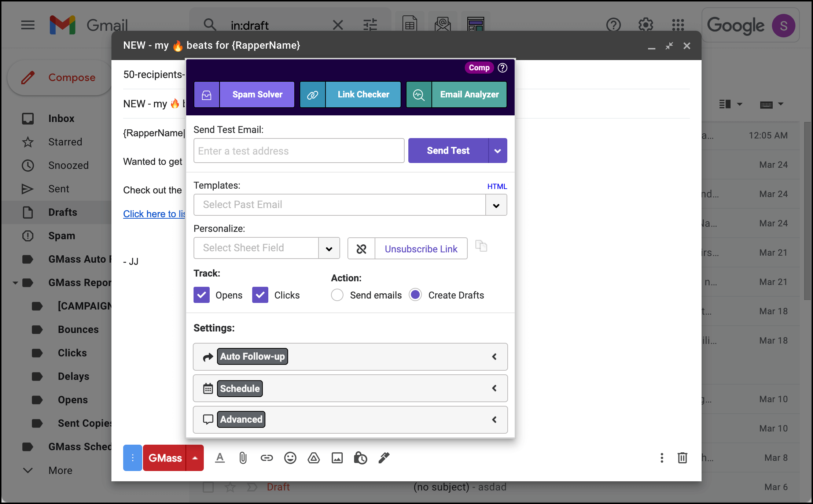The width and height of the screenshot is (813, 504).
Task: Open more compose options three dots
Action: tap(662, 458)
